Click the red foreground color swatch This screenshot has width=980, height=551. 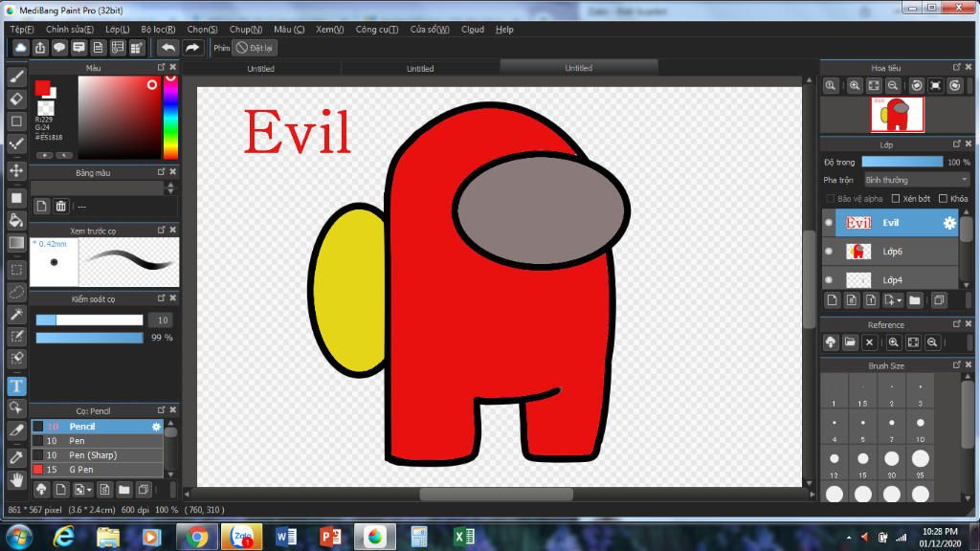point(42,88)
